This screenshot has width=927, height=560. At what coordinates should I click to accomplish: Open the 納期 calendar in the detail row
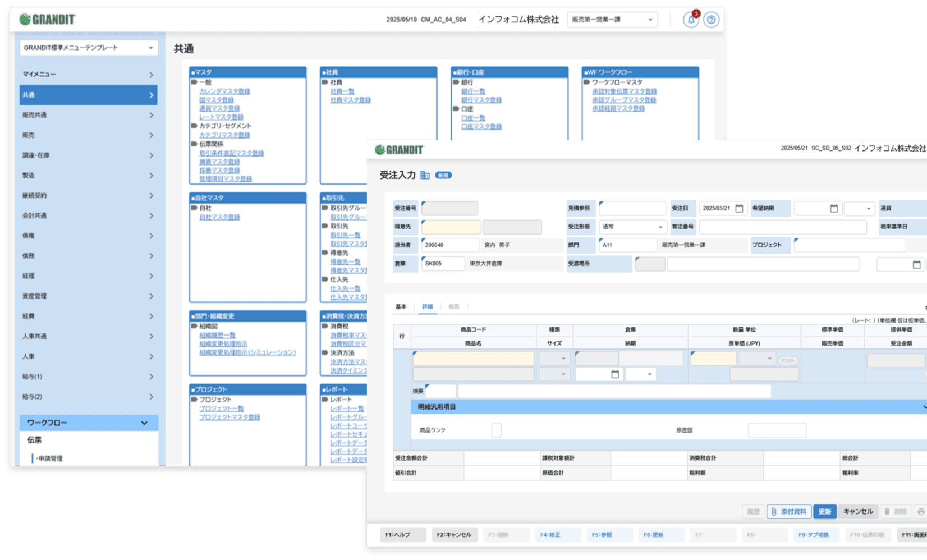(615, 374)
